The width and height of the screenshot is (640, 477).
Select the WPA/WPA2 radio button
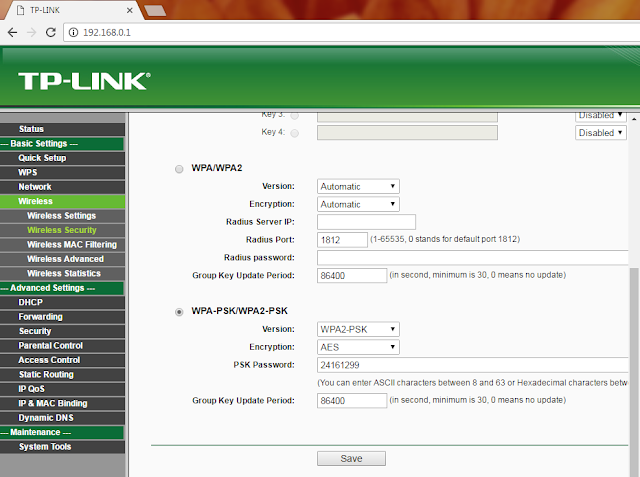(x=179, y=169)
